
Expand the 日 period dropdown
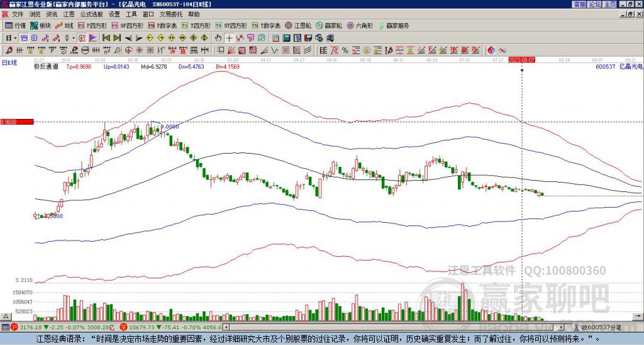click(15, 38)
